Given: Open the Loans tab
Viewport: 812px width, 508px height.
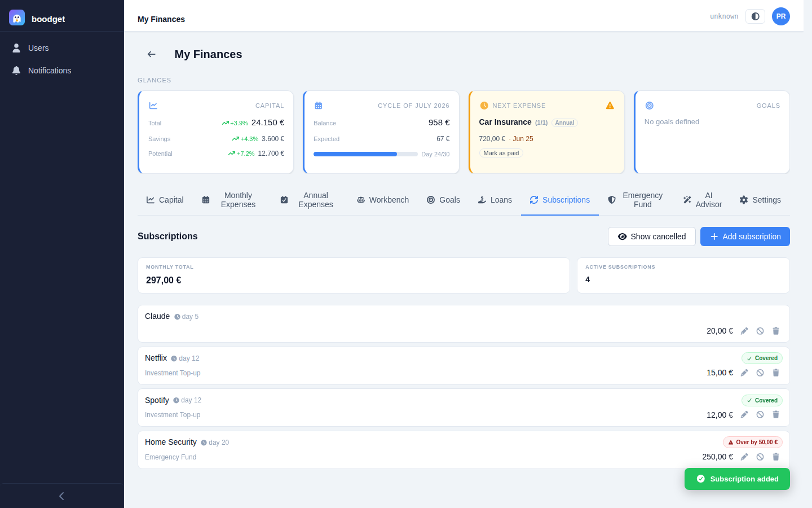Looking at the screenshot, I should click(495, 200).
